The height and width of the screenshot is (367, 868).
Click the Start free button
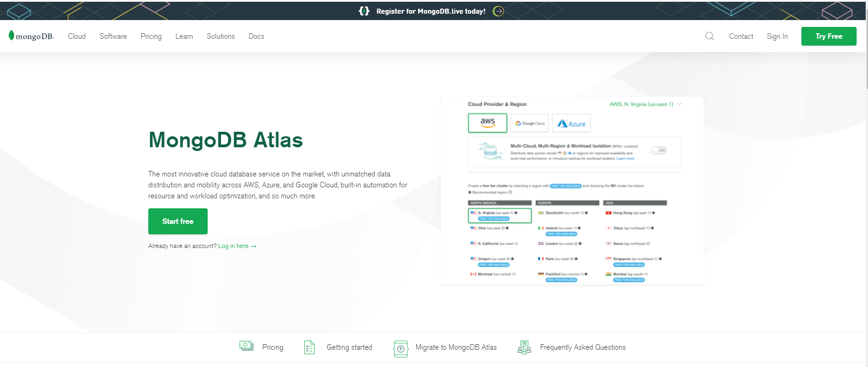pos(178,221)
